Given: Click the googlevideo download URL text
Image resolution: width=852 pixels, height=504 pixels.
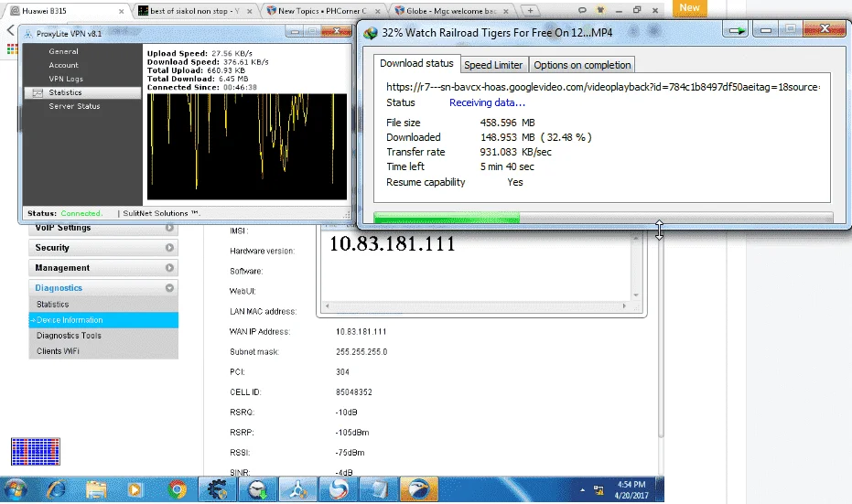Looking at the screenshot, I should click(x=602, y=87).
